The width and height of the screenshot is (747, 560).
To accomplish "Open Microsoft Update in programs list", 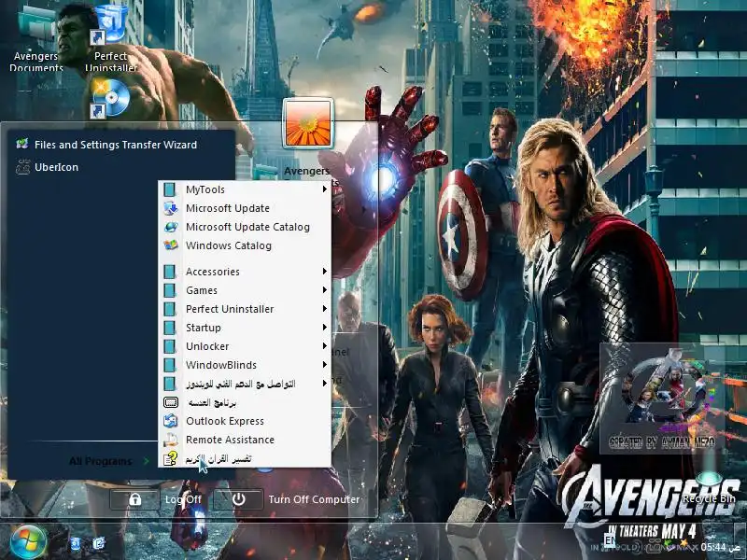I will [x=245, y=208].
